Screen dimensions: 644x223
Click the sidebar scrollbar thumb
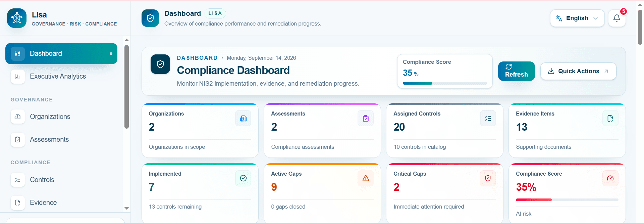click(126, 87)
